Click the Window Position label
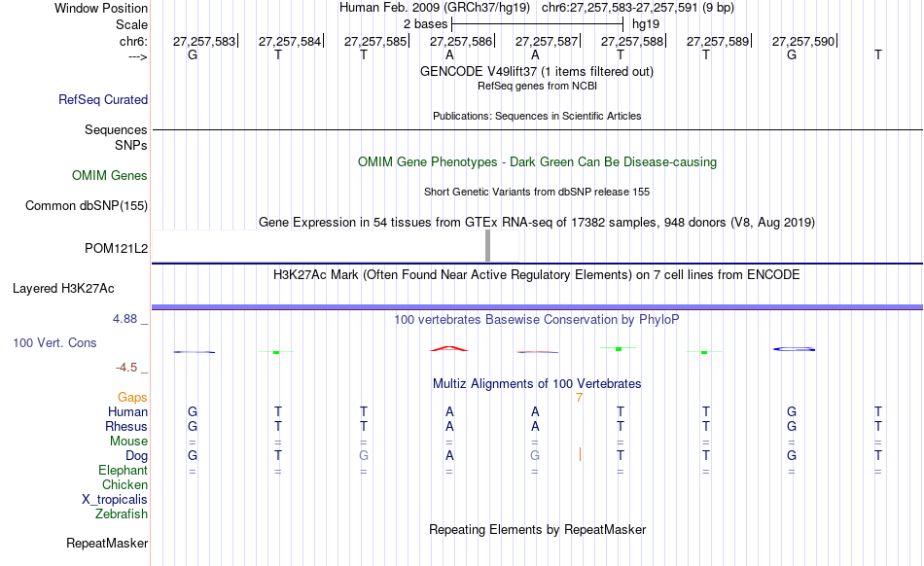Viewport: 924px width, 566px height. click(x=101, y=8)
